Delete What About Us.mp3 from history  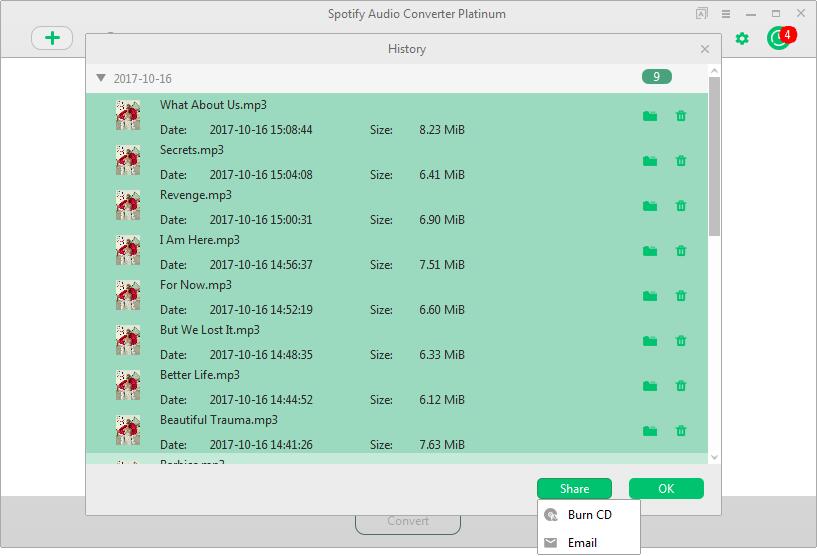680,116
